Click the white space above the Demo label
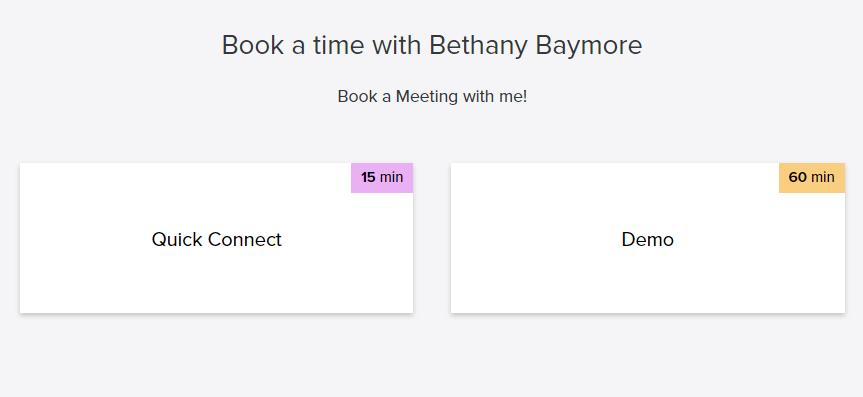 click(615, 195)
